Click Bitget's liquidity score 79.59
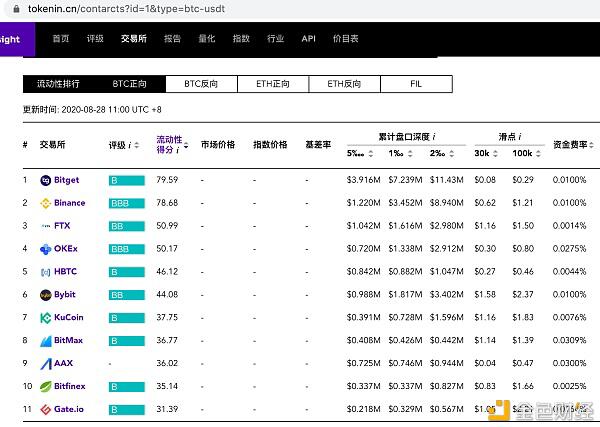Image resolution: width=600 pixels, height=427 pixels. click(x=167, y=180)
